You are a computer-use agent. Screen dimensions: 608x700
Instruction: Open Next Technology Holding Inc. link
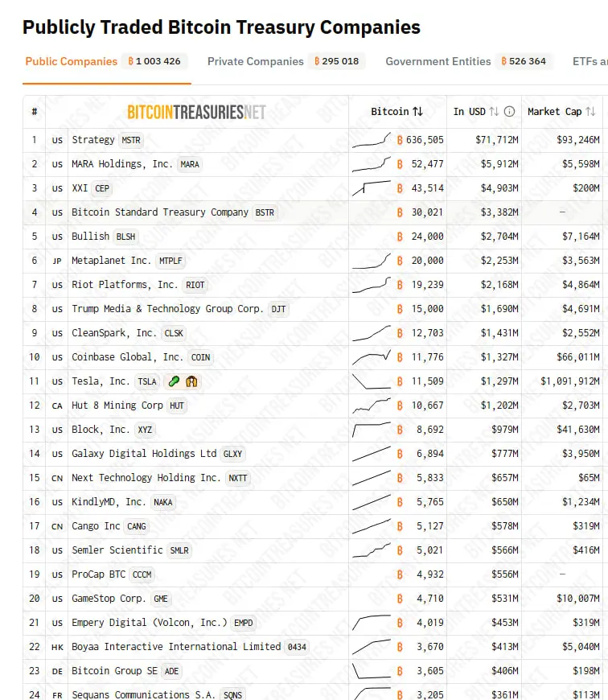tap(146, 478)
